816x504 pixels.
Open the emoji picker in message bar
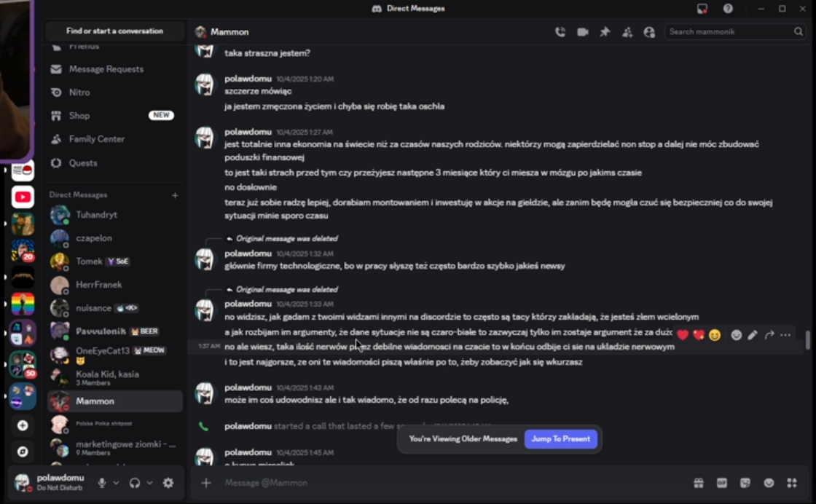[769, 483]
